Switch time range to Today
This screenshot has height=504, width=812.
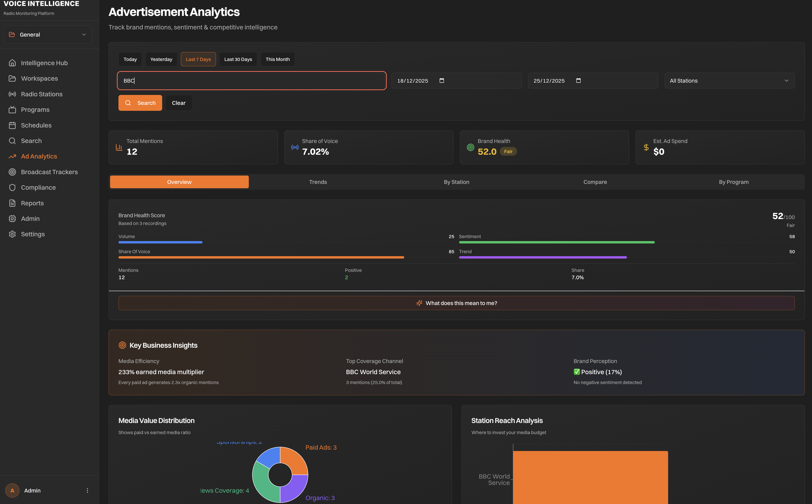[130, 59]
